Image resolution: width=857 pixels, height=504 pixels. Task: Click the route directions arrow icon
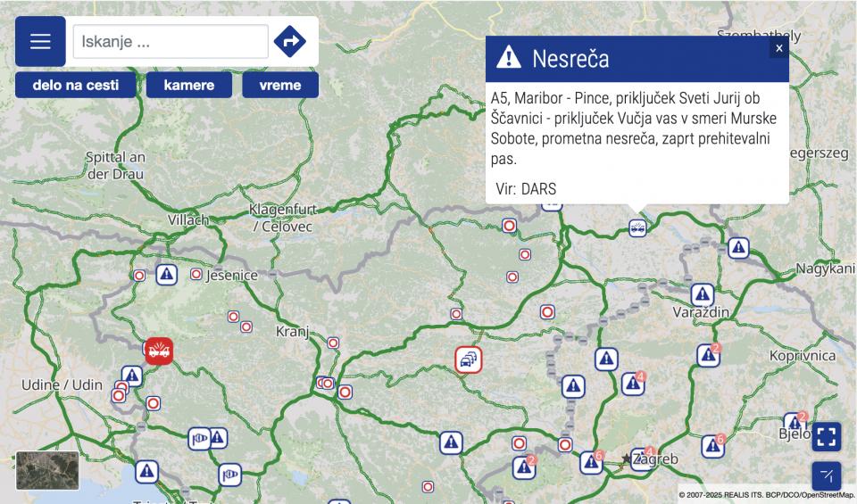point(289,41)
